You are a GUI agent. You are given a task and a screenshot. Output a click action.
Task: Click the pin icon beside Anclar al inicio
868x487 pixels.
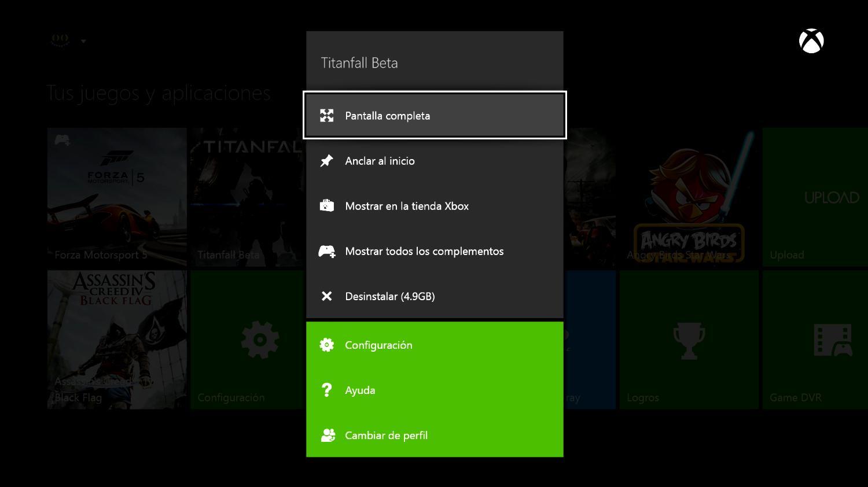(327, 161)
